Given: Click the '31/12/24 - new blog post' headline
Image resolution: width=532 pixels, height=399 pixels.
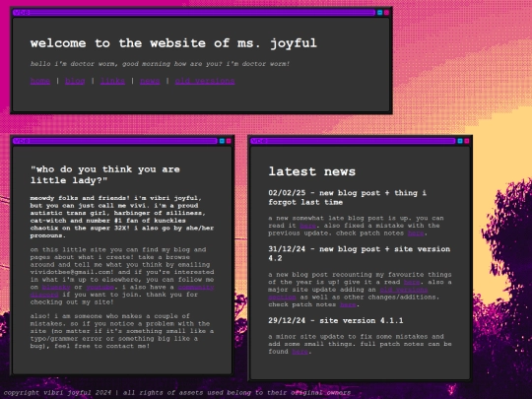Looking at the screenshot, I should click(359, 253).
